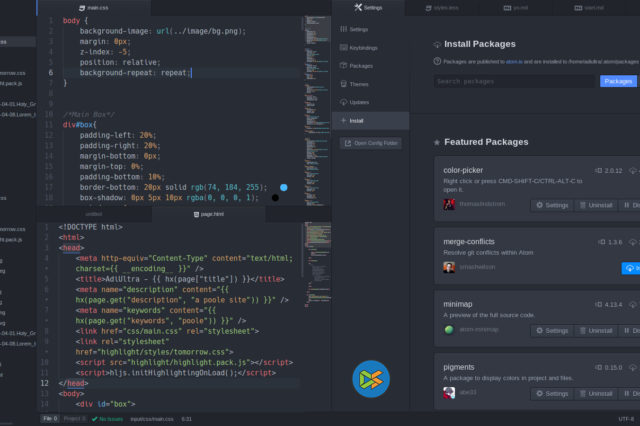The image size is (640, 426).
Task: Click the question mark help icon
Action: (x=437, y=62)
